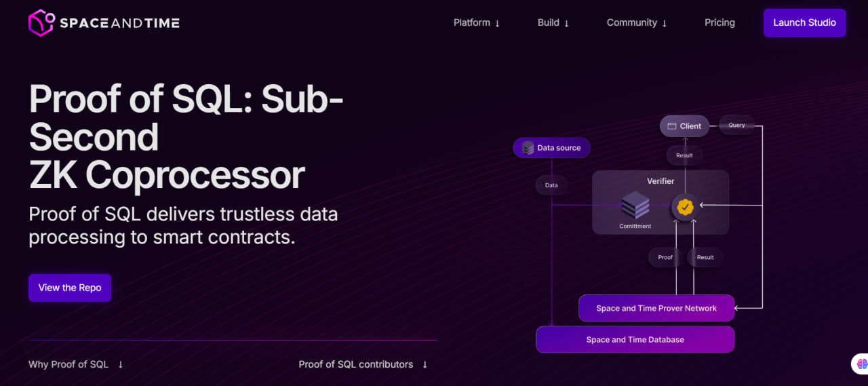Open the pink brain widget icon
The width and height of the screenshot is (868, 386).
tap(862, 364)
